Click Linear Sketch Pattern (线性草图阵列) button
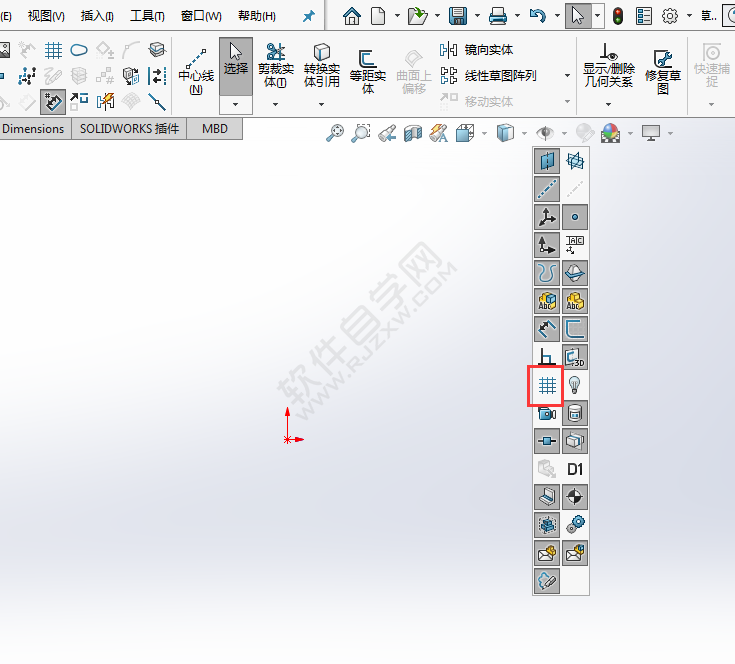Viewport: 735px width, 664px height. tap(488, 75)
